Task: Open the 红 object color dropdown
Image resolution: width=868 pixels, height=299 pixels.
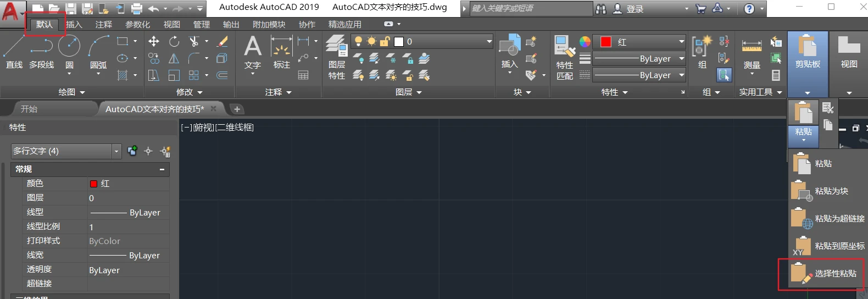Action: click(640, 42)
